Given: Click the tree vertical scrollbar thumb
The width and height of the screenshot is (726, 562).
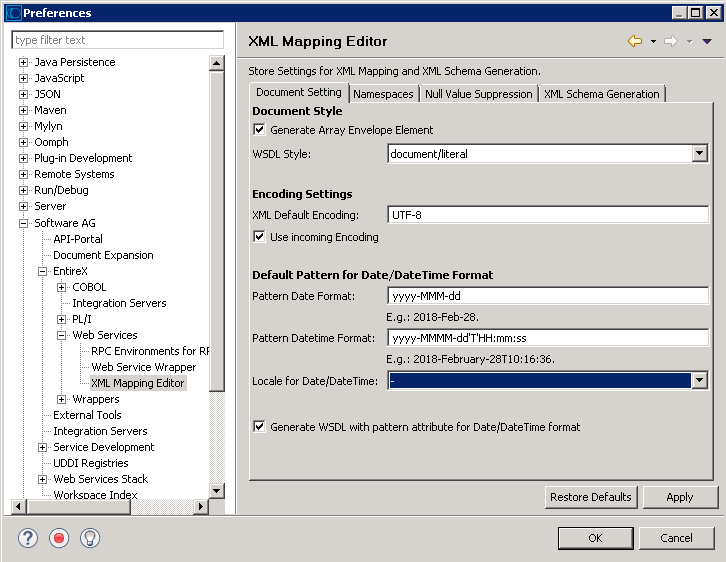Looking at the screenshot, I should point(217,231).
